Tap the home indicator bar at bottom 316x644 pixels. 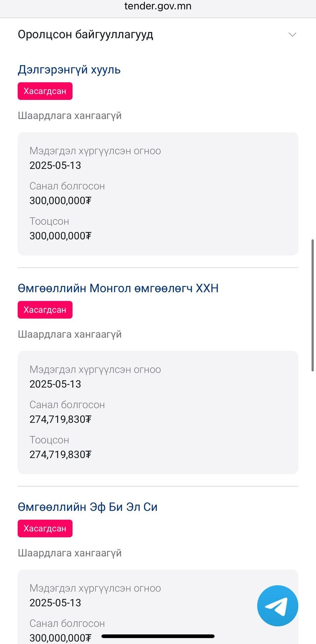[158, 636]
